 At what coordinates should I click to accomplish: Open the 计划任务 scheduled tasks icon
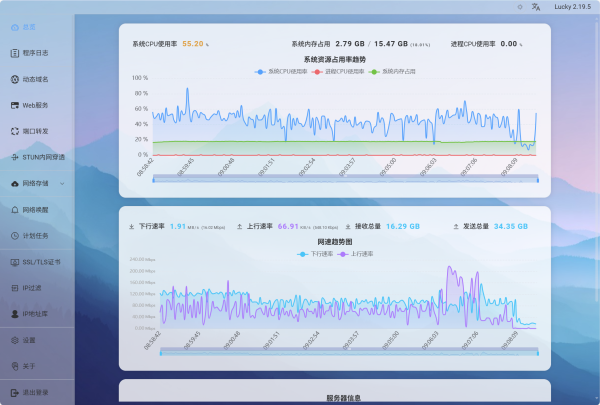[14, 236]
